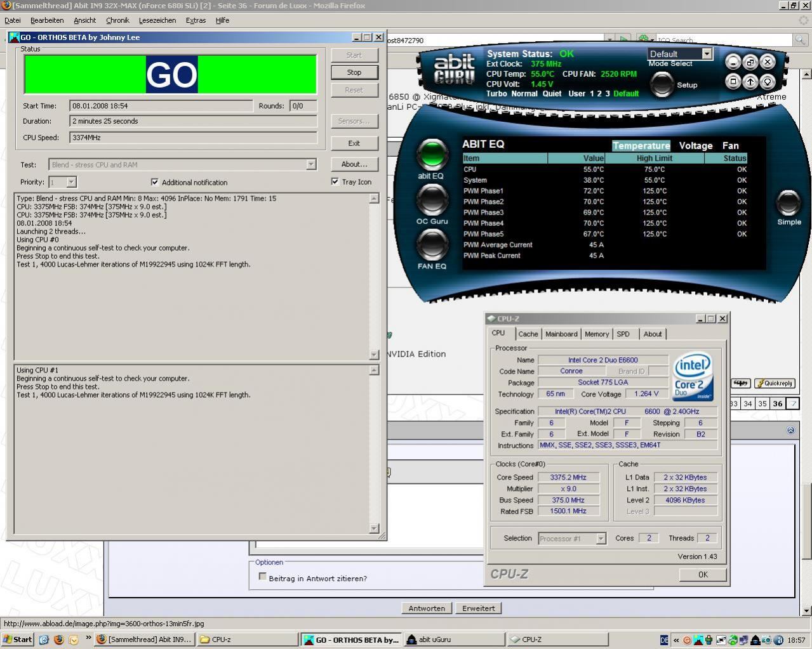Switch to CPU-Z Mainboard tab
The image size is (812, 649).
pyautogui.click(x=561, y=334)
